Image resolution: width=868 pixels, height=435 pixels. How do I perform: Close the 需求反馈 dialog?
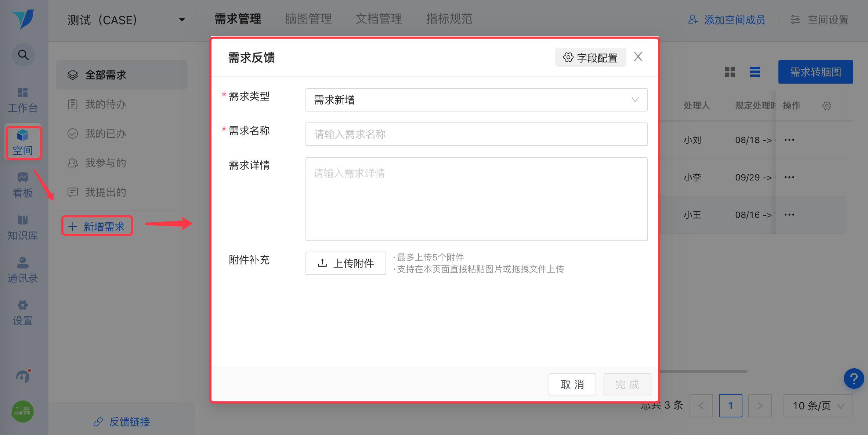click(x=638, y=57)
